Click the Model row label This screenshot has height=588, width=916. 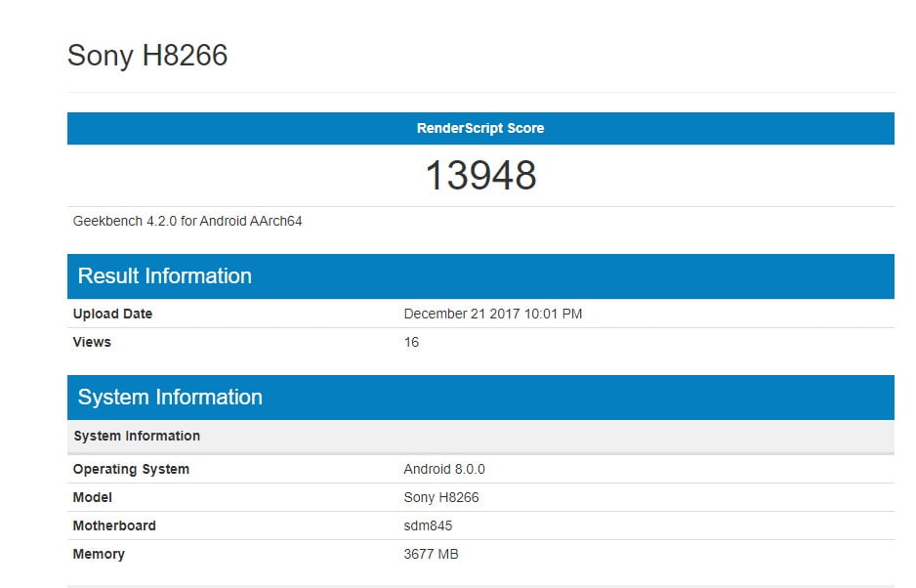[93, 497]
